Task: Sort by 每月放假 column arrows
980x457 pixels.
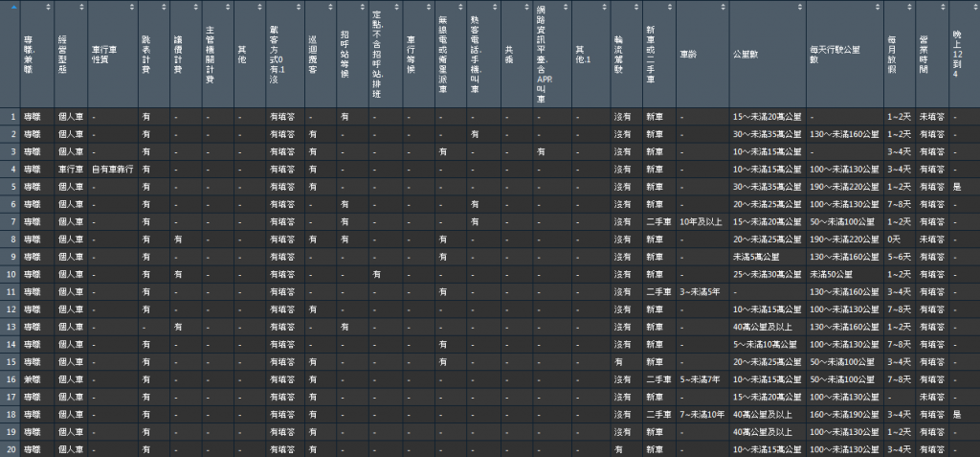Action: (910, 8)
